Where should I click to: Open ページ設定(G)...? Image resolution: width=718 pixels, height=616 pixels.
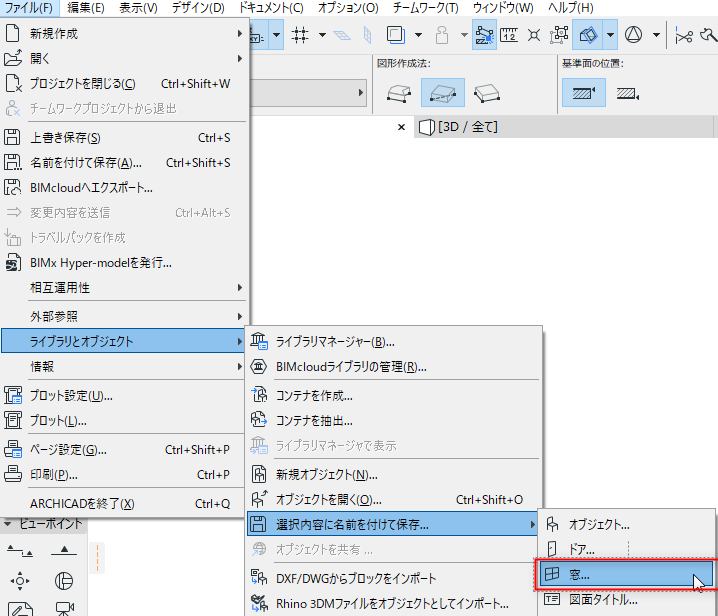pyautogui.click(x=124, y=449)
